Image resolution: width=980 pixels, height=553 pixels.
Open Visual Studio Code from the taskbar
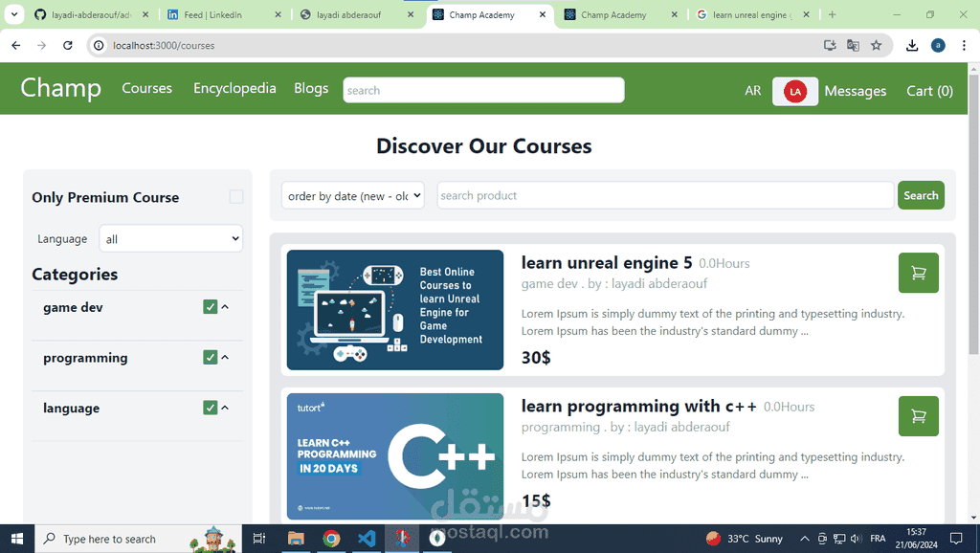coord(367,539)
